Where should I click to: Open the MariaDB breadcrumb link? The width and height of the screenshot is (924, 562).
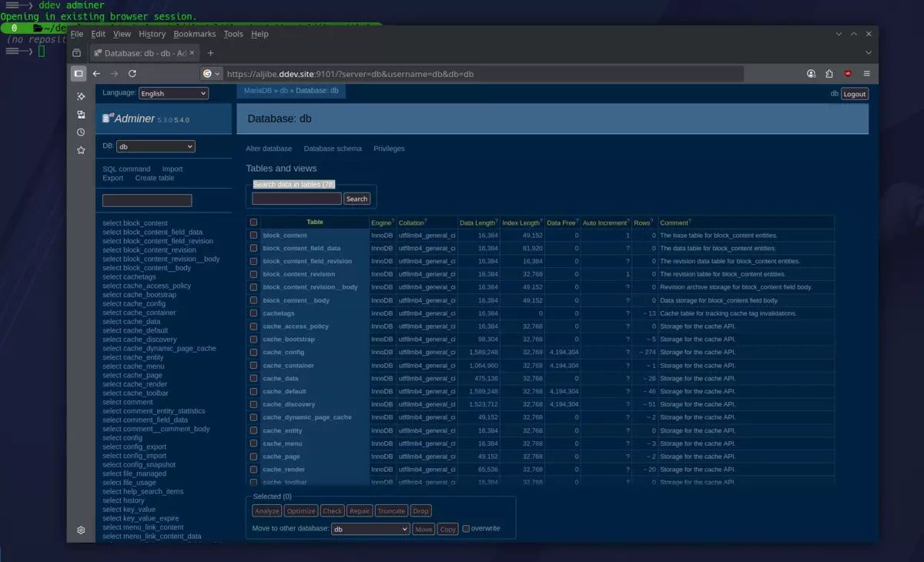tap(259, 91)
